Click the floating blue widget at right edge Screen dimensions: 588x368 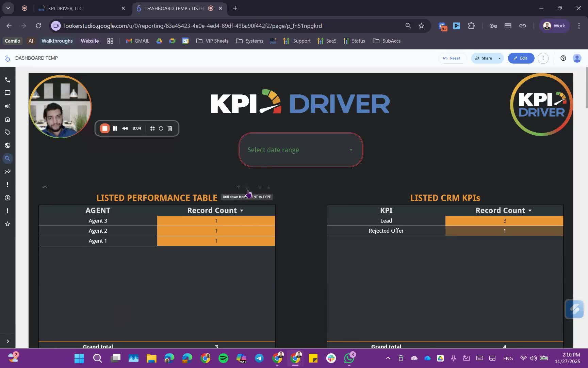tap(575, 309)
